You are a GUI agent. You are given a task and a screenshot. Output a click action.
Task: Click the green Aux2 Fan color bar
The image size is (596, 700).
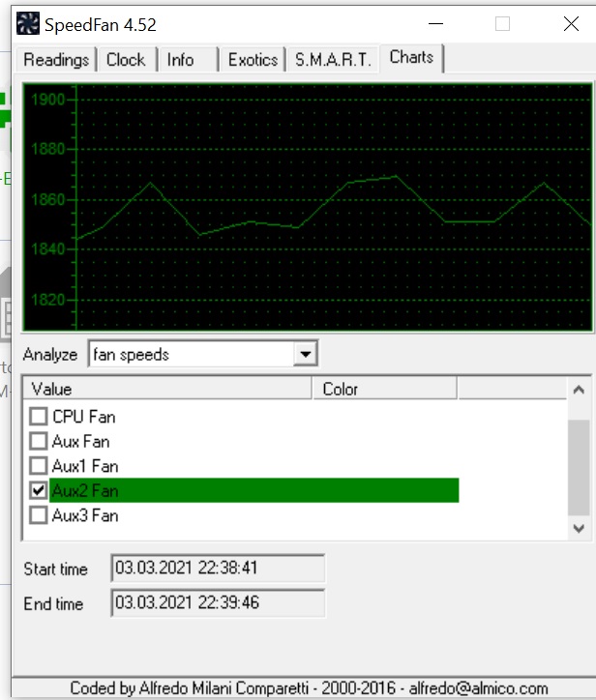(x=254, y=490)
